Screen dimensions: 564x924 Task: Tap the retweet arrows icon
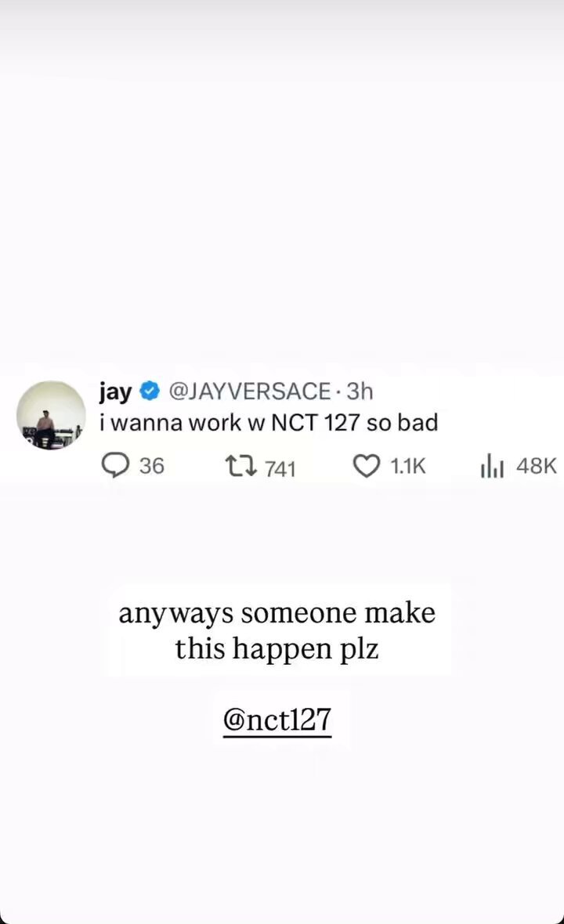241,466
